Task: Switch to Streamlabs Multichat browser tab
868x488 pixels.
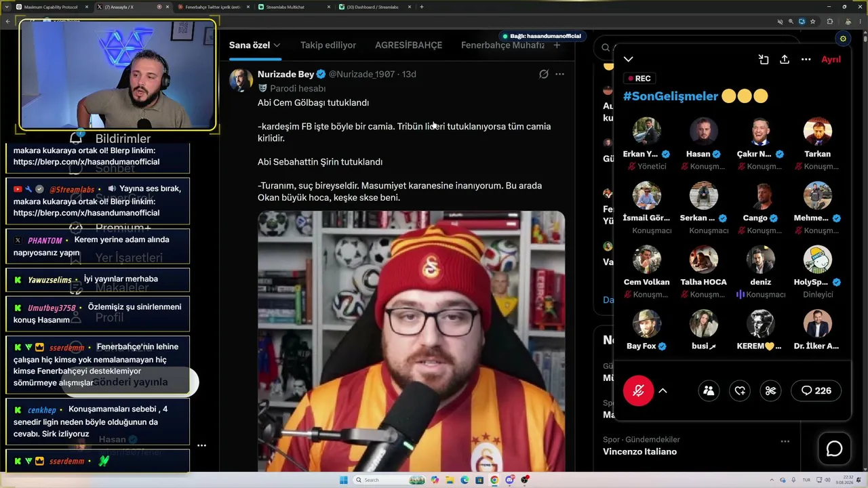Action: (294, 7)
